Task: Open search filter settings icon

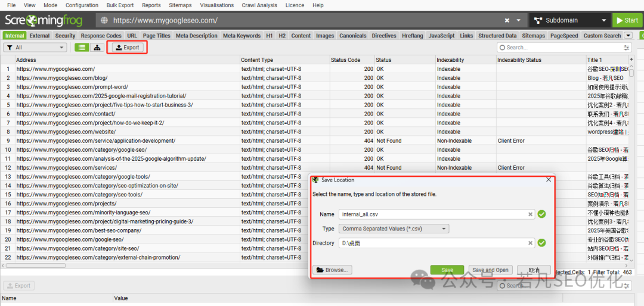Action: point(626,48)
